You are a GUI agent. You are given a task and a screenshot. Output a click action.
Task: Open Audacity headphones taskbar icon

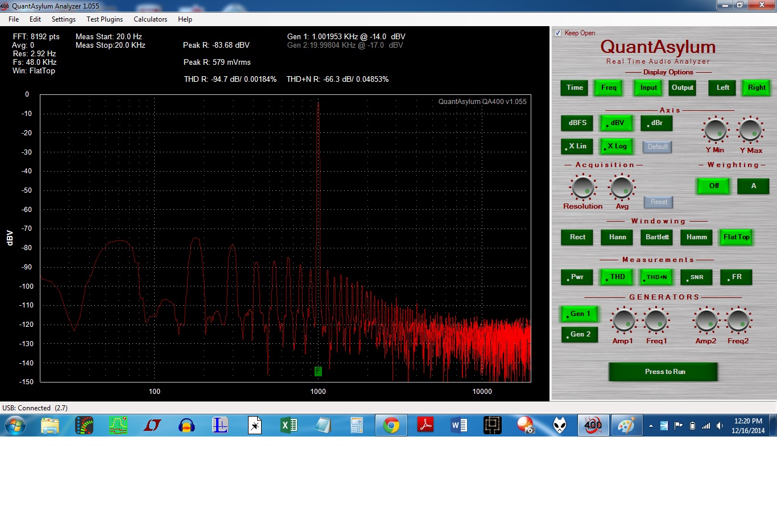(187, 425)
